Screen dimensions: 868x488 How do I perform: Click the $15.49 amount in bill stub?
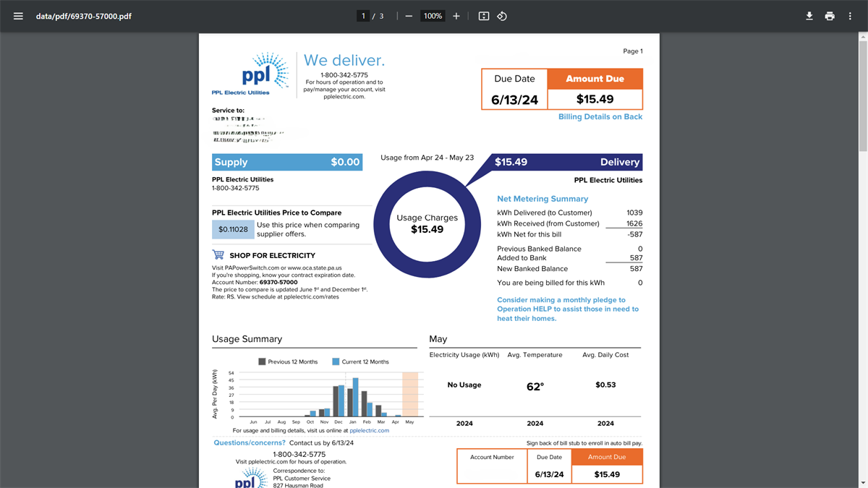(x=607, y=474)
